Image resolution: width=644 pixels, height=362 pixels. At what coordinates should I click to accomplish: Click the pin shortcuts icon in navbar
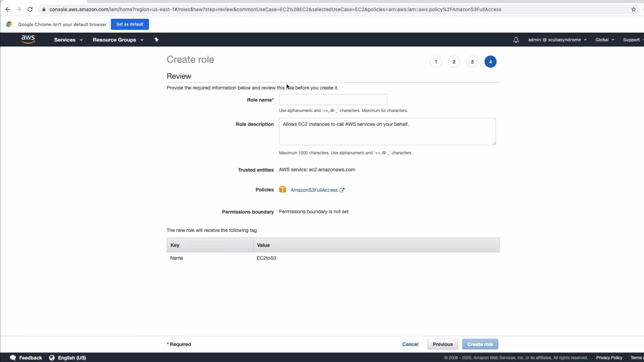[x=156, y=40]
